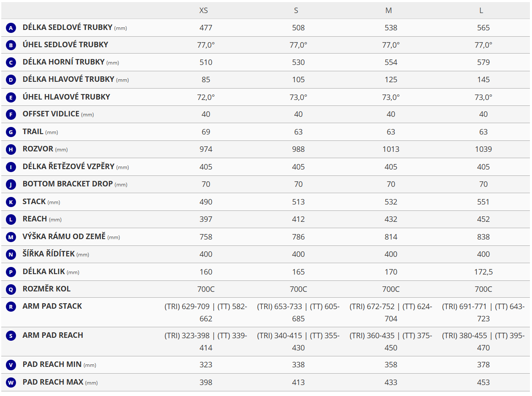Click the blue letter Q badge icon

pos(11,289)
